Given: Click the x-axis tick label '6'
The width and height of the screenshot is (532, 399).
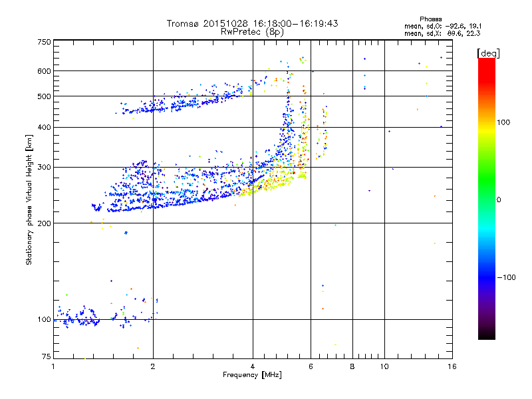Looking at the screenshot, I should pyautogui.click(x=311, y=366).
